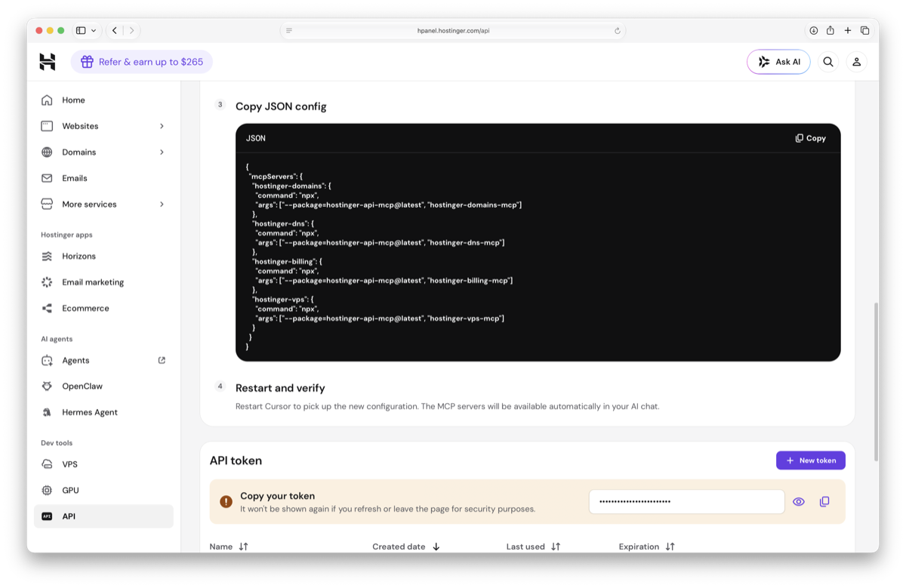The width and height of the screenshot is (906, 588).
Task: Click the Domains globe icon
Action: coord(47,152)
